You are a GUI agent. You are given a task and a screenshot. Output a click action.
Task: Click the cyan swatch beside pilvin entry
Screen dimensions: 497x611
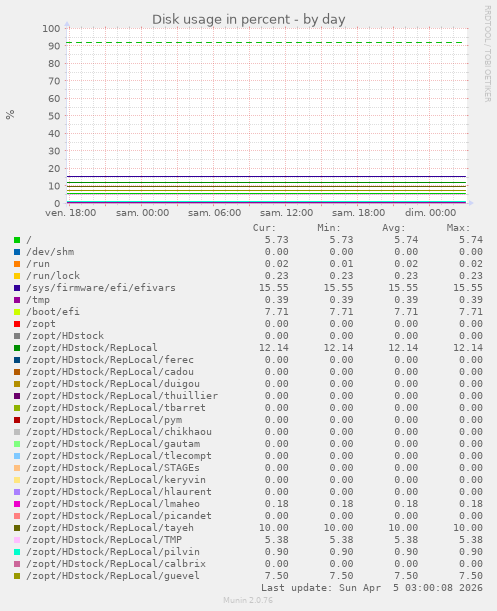pyautogui.click(x=17, y=552)
